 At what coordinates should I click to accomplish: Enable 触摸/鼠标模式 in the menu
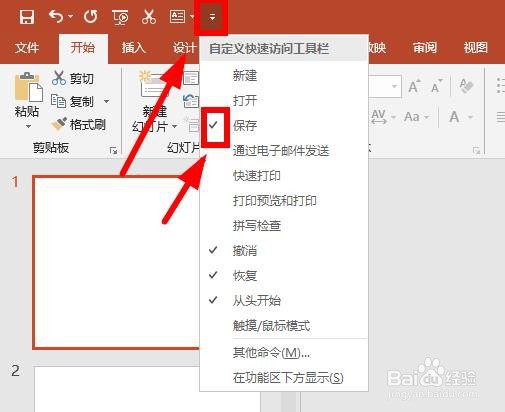pyautogui.click(x=284, y=325)
